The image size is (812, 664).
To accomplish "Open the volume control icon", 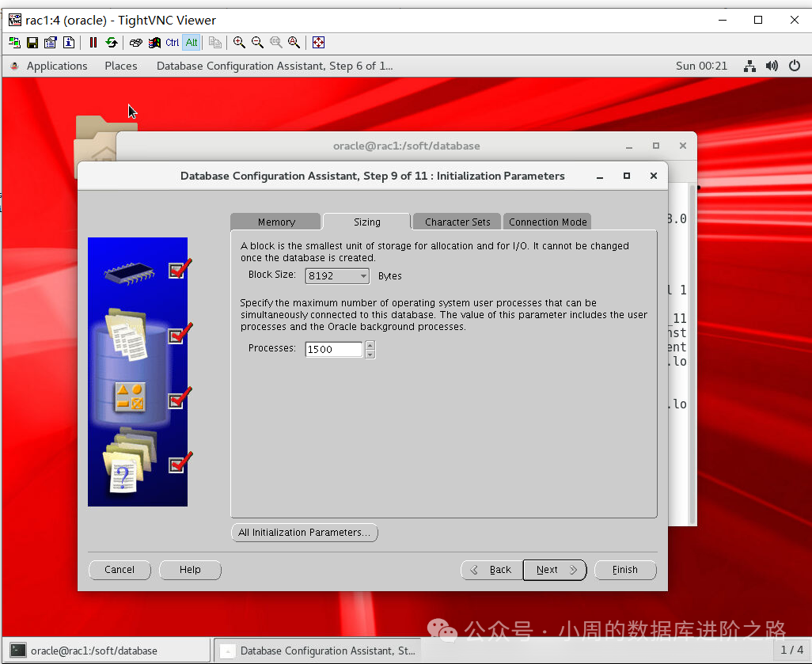I will 772,66.
